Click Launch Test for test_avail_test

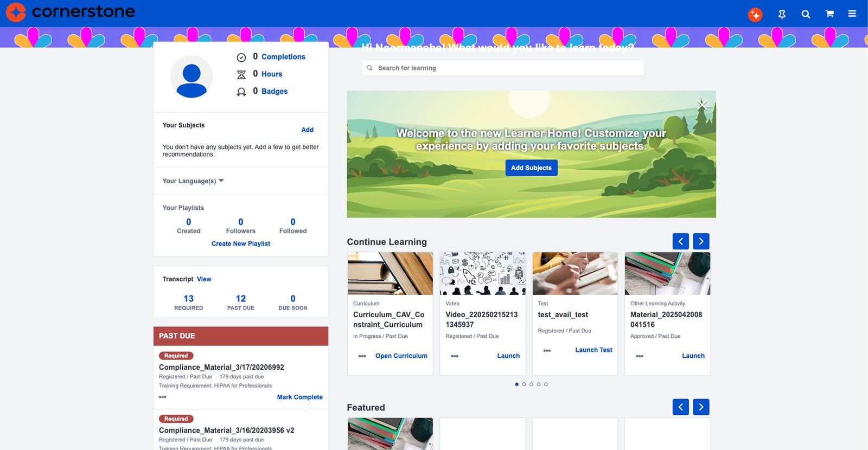point(593,350)
